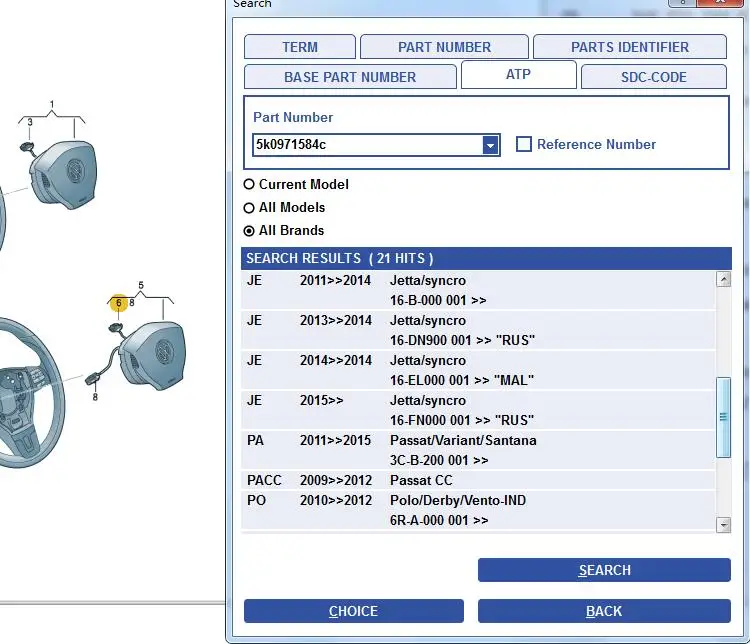Select the PA 2011>>2015 Passat/Variant/Santana result

[478, 450]
